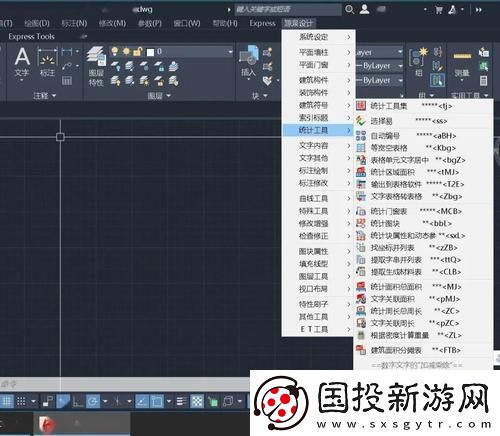Click the AutoCAD icon in the Windows taskbar

click(x=48, y=424)
